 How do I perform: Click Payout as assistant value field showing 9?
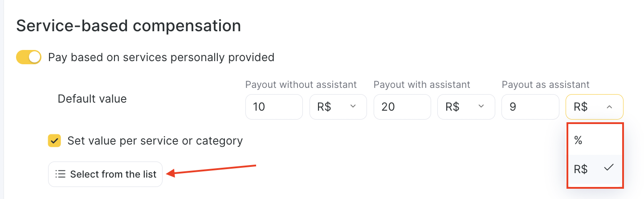click(x=530, y=107)
